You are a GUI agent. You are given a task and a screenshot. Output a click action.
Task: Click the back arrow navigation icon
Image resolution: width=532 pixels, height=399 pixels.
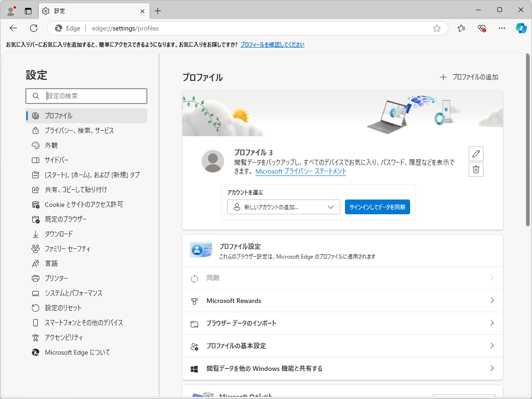click(x=13, y=28)
